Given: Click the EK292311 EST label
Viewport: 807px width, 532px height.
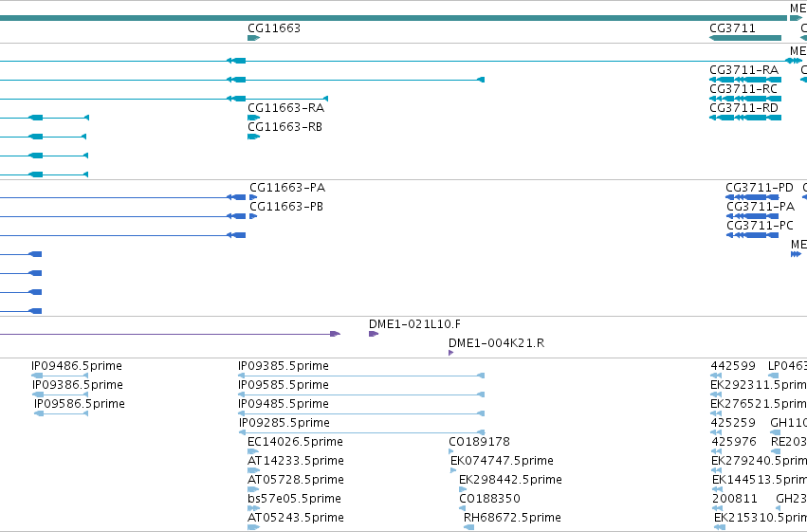Looking at the screenshot, I should [759, 385].
